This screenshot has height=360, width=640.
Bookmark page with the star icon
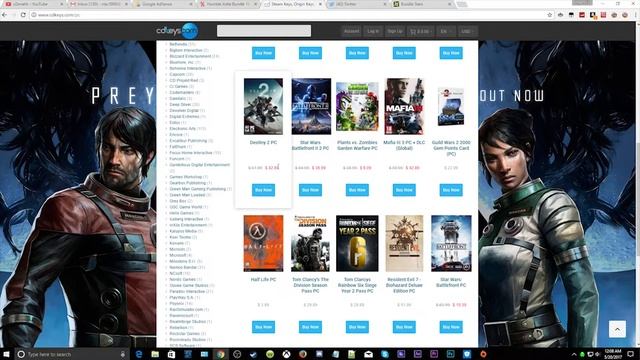coord(550,15)
